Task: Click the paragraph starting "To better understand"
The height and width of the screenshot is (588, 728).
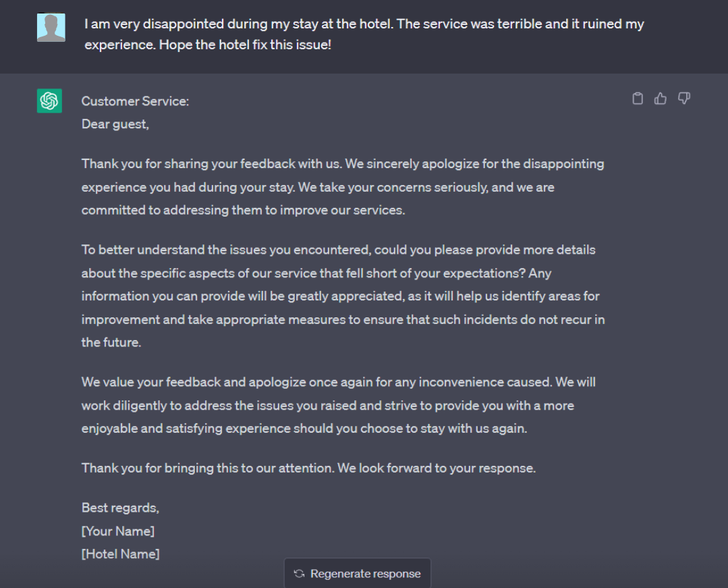Action: tap(343, 296)
